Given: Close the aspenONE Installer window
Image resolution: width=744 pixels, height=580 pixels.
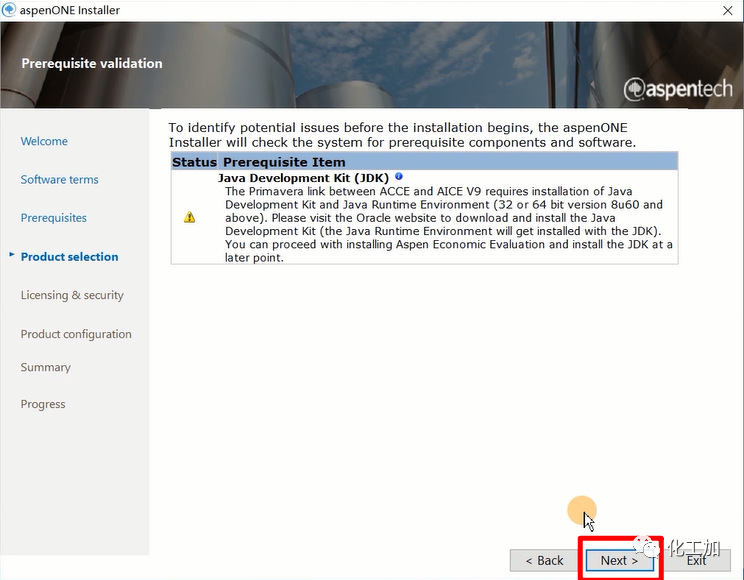Looking at the screenshot, I should pyautogui.click(x=726, y=10).
